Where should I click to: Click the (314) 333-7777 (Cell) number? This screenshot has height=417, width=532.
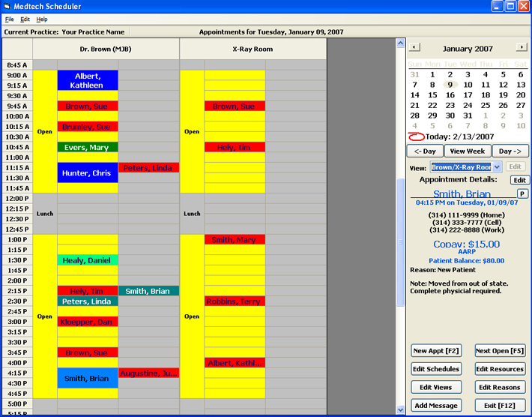tap(467, 223)
